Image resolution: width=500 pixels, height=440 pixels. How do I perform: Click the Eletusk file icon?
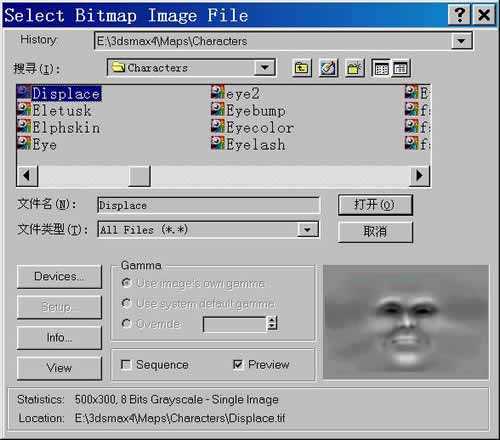tap(24, 110)
